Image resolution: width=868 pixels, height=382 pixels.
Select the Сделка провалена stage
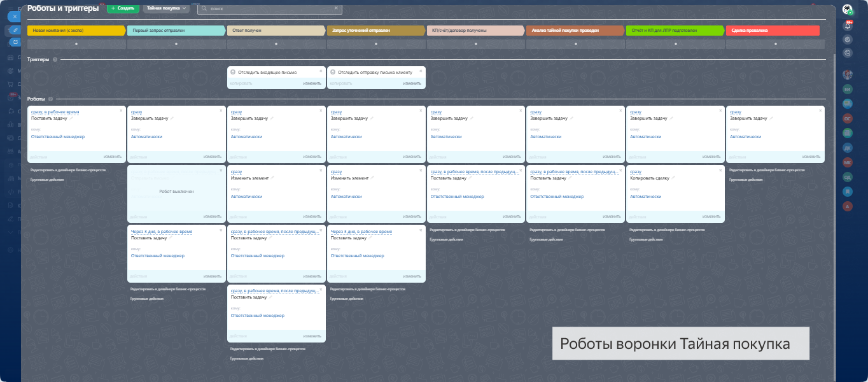coord(772,30)
